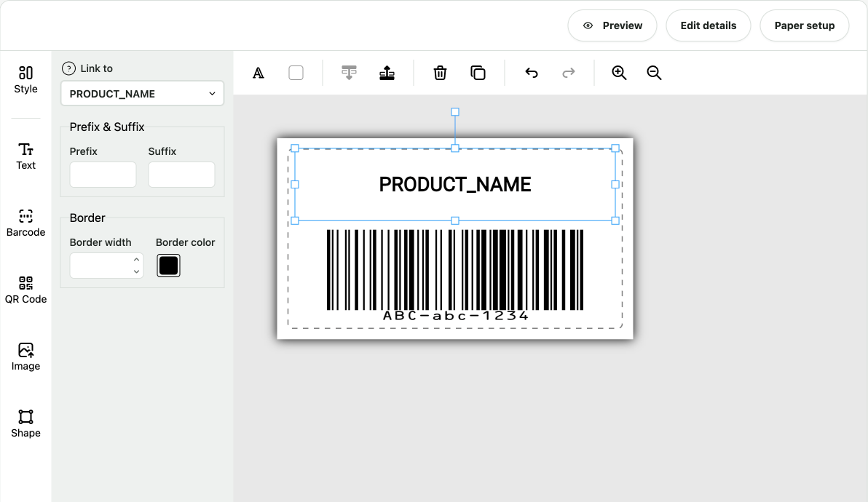Open the Style panel
The width and height of the screenshot is (868, 502).
point(25,80)
